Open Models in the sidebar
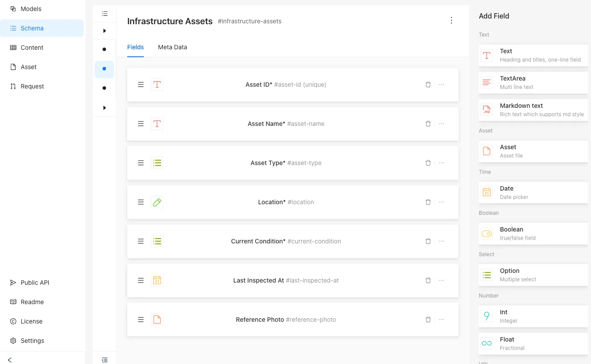Image resolution: width=591 pixels, height=364 pixels. pos(42,9)
